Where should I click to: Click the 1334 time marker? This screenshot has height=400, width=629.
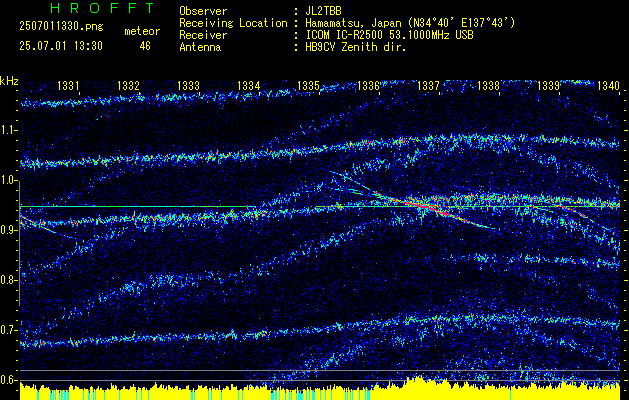(x=249, y=85)
